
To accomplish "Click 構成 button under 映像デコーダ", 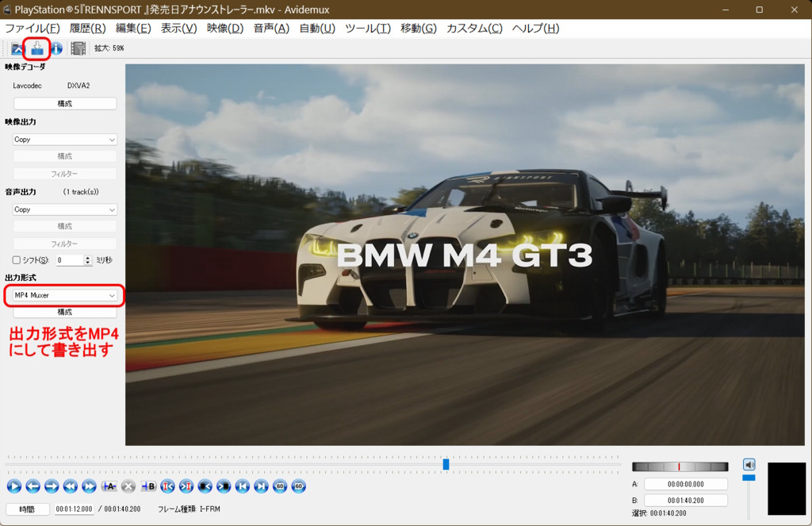I will pos(65,104).
